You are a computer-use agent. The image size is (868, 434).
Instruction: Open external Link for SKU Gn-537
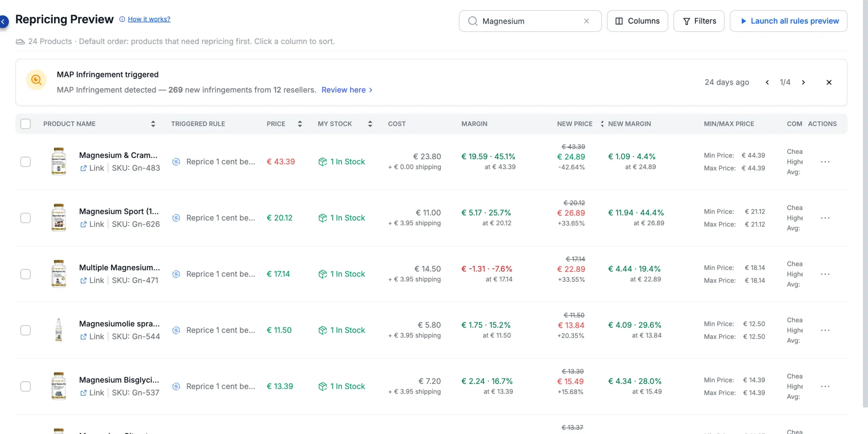coord(92,393)
